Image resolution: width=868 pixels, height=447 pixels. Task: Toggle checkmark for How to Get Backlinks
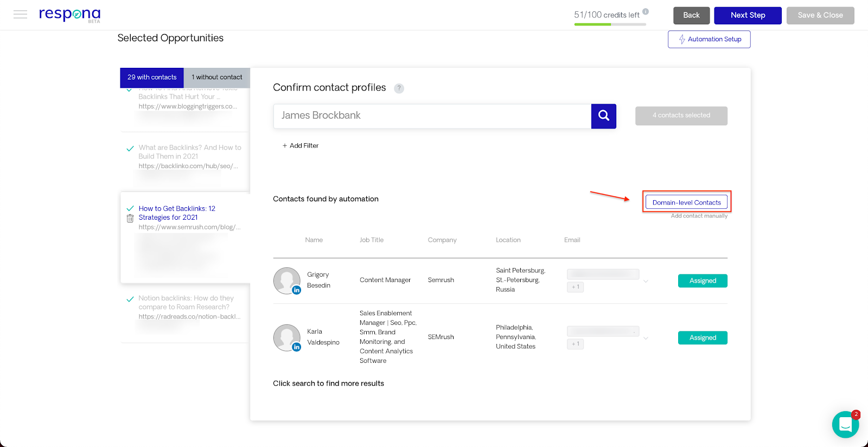pyautogui.click(x=130, y=208)
